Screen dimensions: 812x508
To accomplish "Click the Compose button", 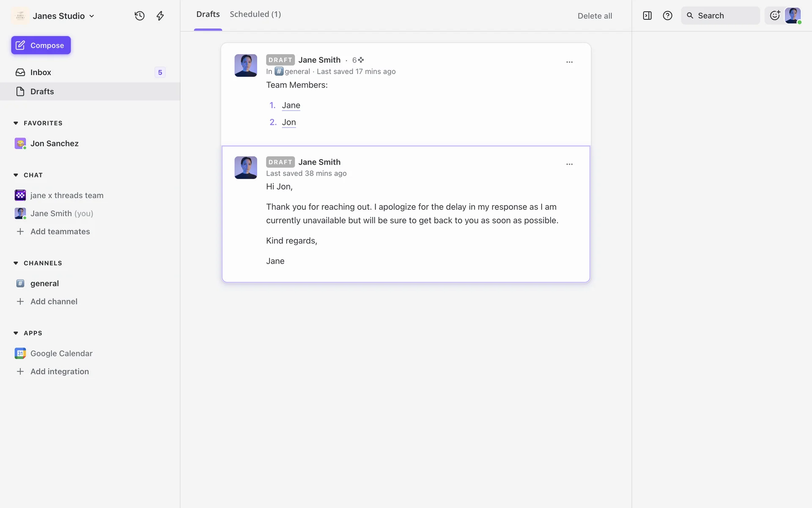I will [41, 45].
